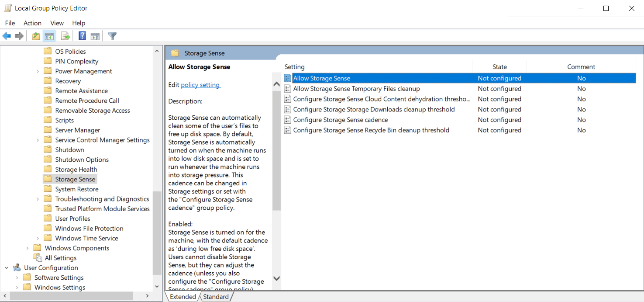
Task: Select the Allow Storage Sense setting icon
Action: point(287,78)
